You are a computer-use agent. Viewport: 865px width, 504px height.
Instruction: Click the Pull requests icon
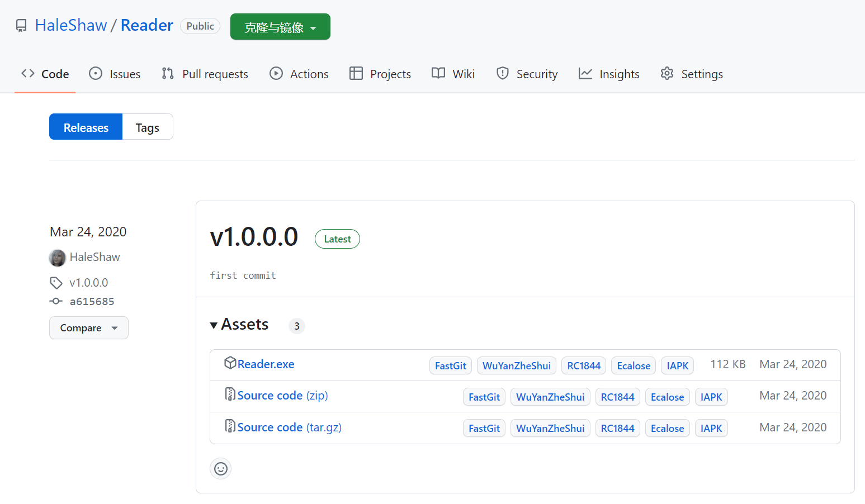[x=167, y=73]
